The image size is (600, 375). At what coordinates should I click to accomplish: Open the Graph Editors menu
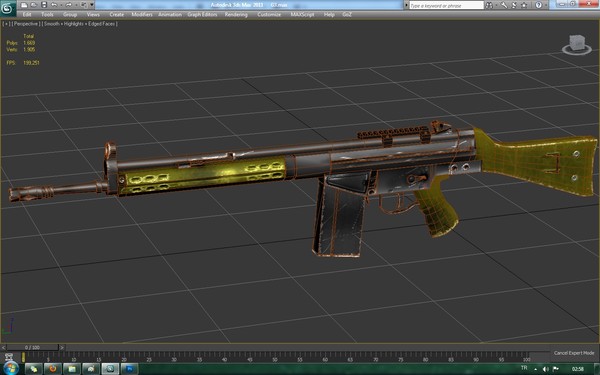coord(202,15)
